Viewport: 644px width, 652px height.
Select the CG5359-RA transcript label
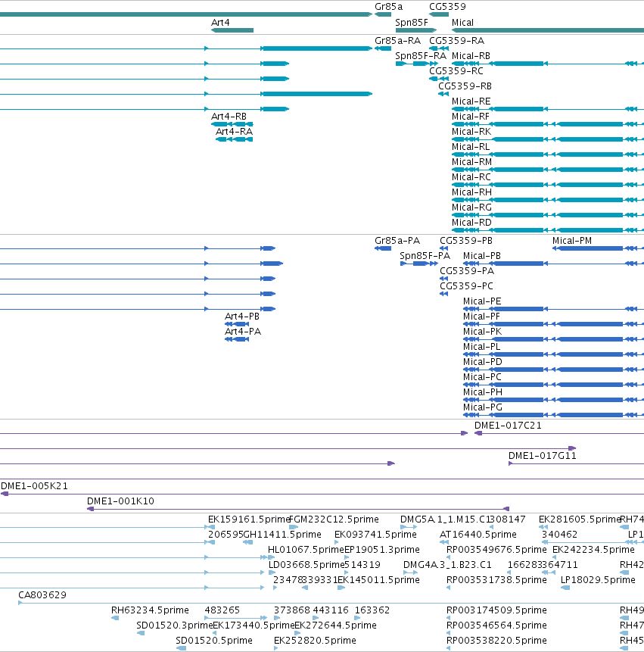[x=456, y=41]
